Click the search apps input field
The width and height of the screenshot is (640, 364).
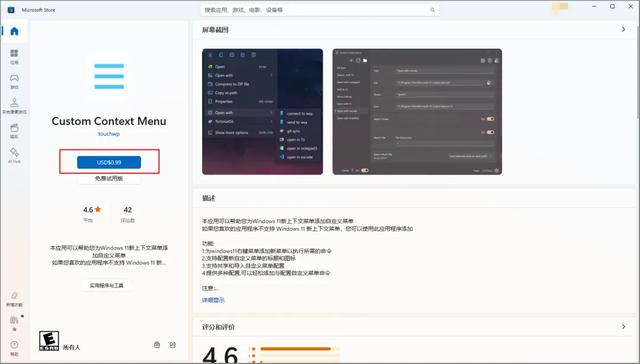[x=320, y=10]
